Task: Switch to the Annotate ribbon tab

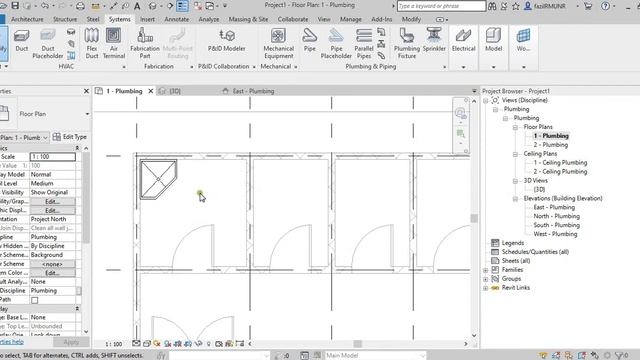Action: coord(176,19)
